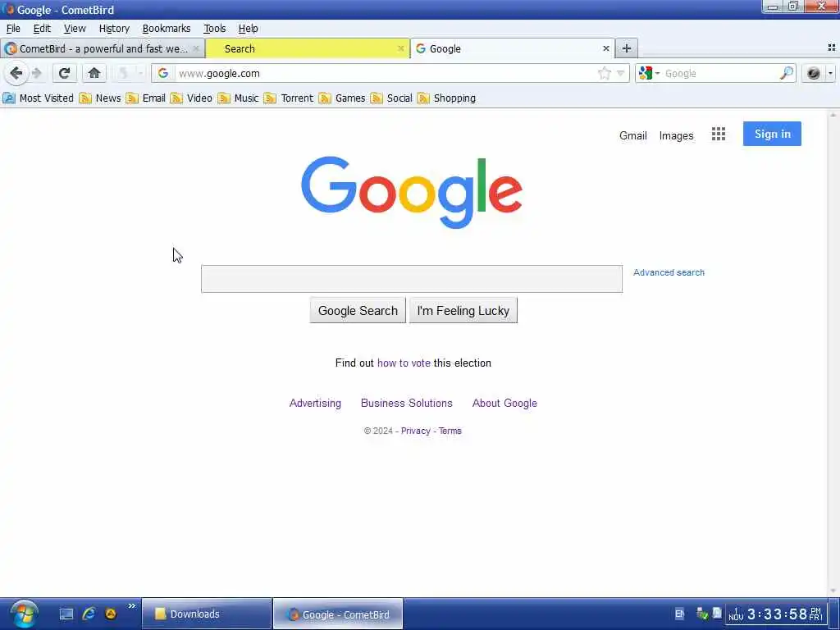Open the Bookmarks menu

166,29
